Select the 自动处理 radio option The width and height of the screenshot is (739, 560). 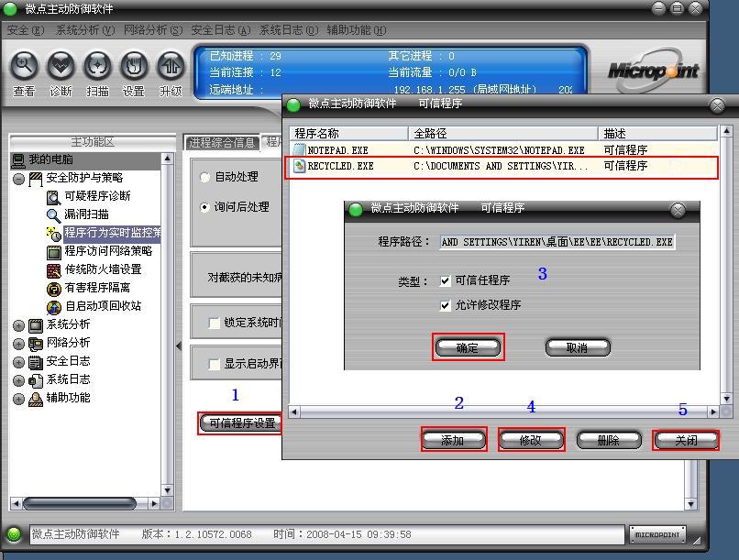tap(205, 177)
